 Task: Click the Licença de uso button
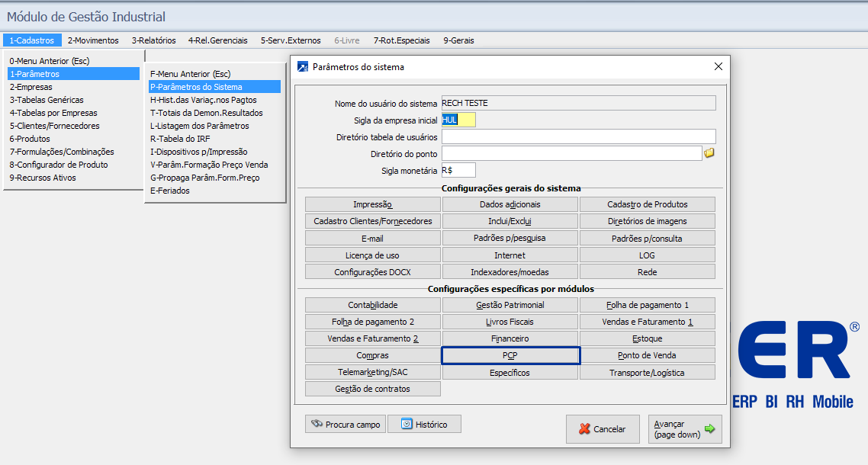pyautogui.click(x=372, y=255)
